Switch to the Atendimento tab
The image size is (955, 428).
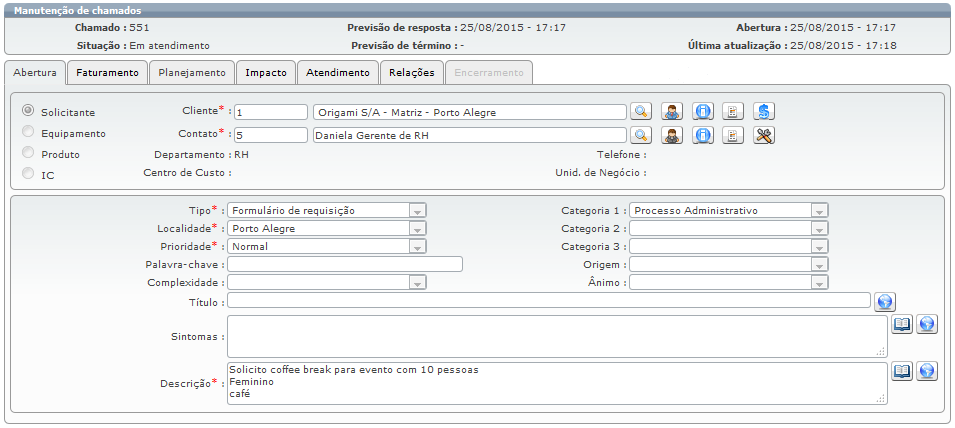(338, 72)
